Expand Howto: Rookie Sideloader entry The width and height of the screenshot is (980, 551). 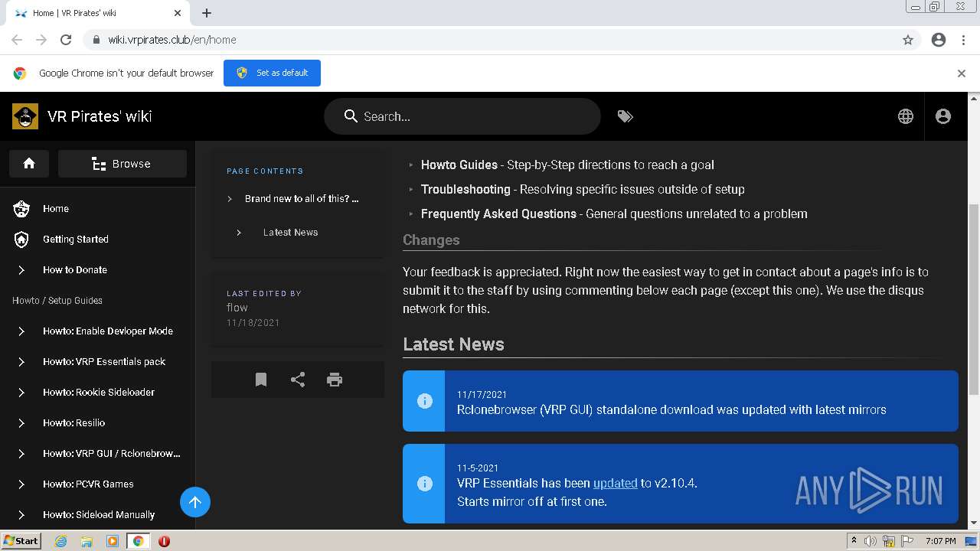[x=21, y=392]
